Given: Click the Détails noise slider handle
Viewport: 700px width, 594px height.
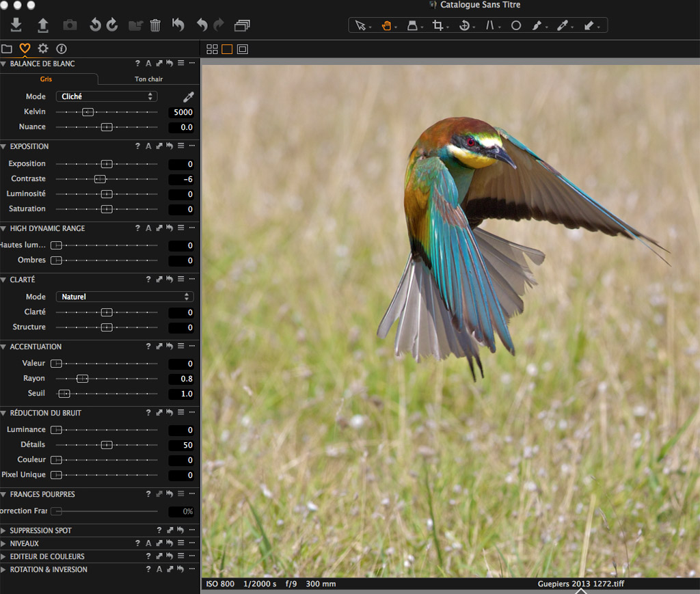Looking at the screenshot, I should coord(107,445).
